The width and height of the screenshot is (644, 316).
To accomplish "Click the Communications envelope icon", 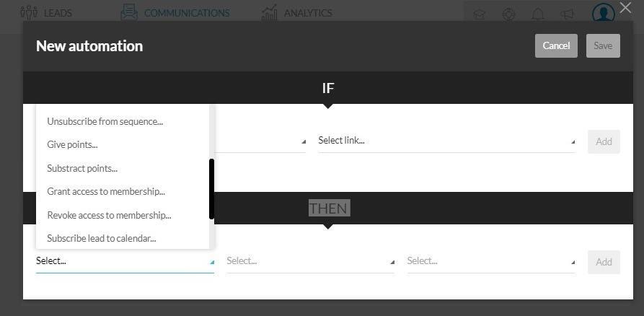I will pos(129,12).
